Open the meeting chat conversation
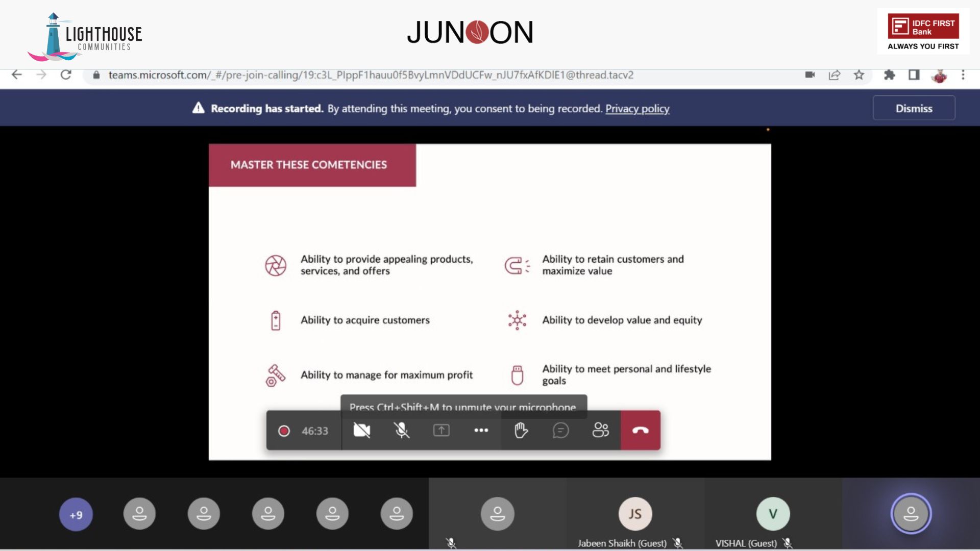The image size is (980, 551). coord(560,431)
